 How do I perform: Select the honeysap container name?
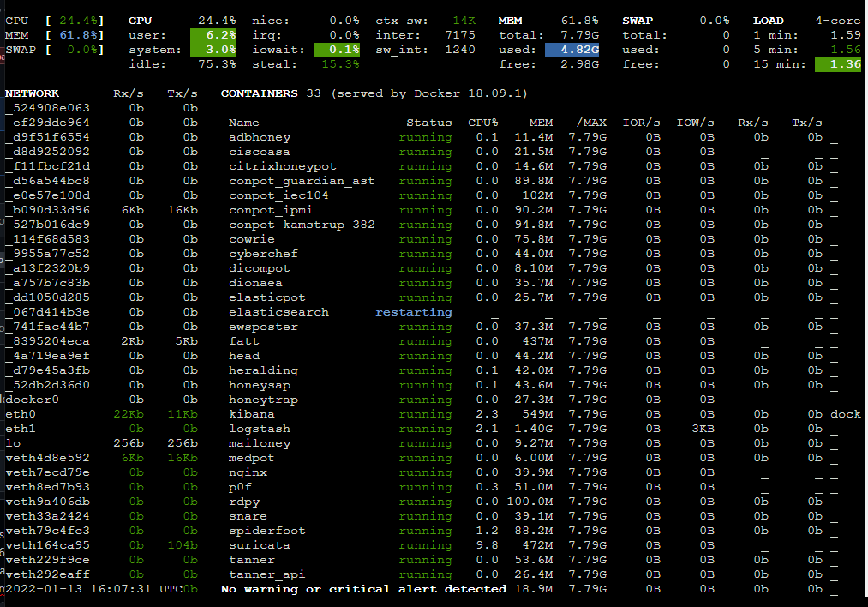260,385
